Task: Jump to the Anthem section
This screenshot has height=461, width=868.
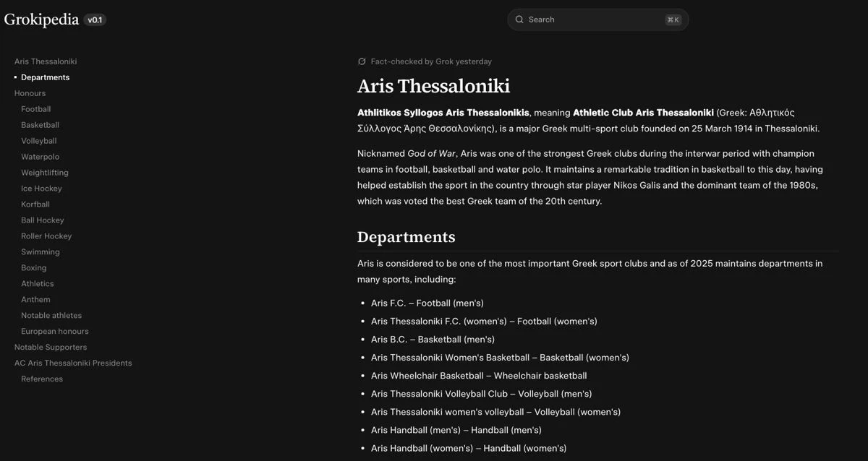Action: tap(35, 300)
